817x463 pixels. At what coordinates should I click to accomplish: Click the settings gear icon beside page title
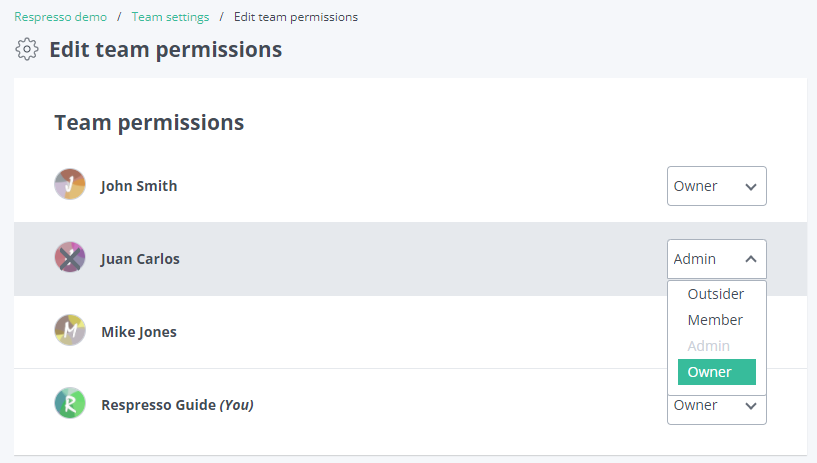click(x=27, y=49)
